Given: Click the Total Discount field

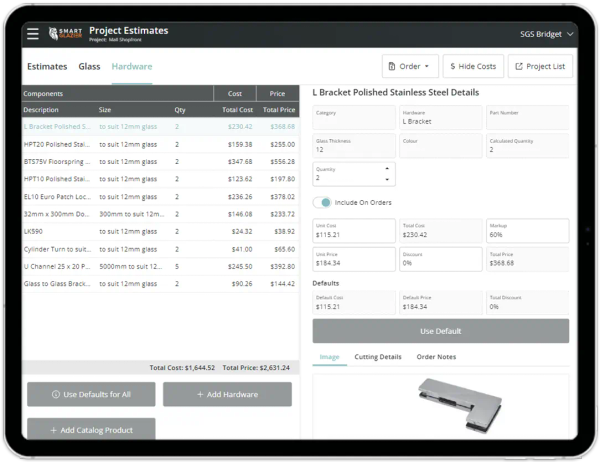Looking at the screenshot, I should (527, 302).
